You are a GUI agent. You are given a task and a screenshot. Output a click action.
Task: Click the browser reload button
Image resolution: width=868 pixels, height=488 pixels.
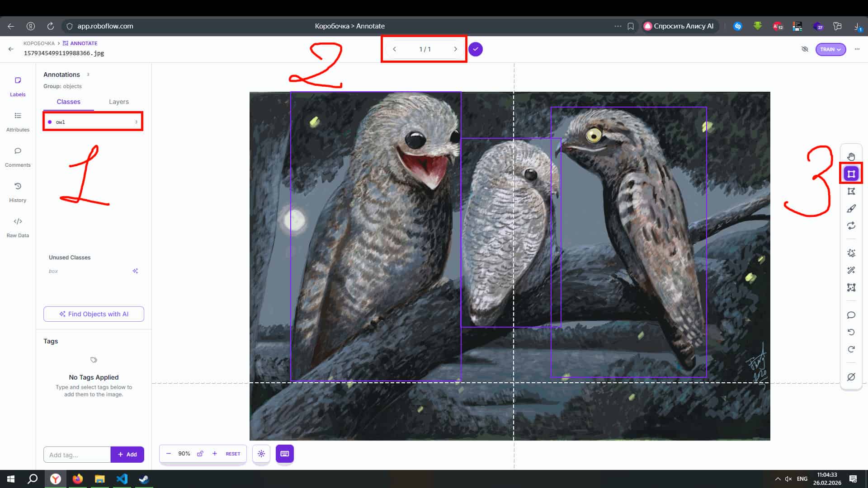click(51, 26)
